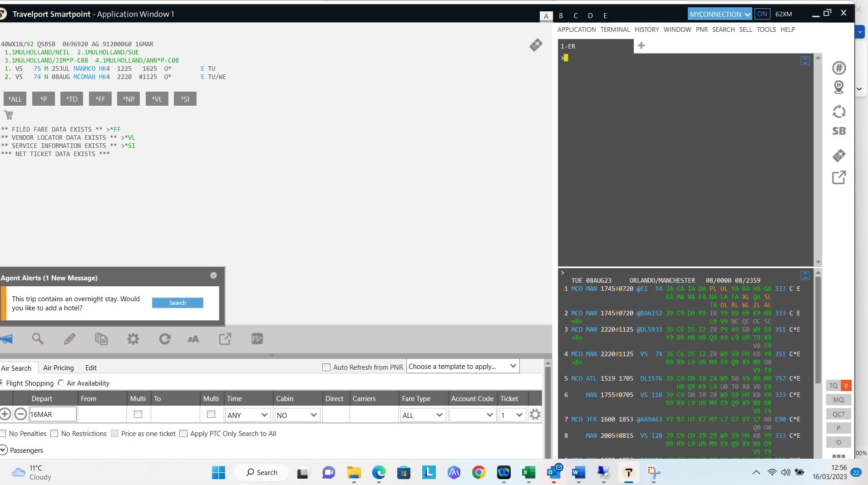Open the hotel location pin icon

(x=839, y=88)
